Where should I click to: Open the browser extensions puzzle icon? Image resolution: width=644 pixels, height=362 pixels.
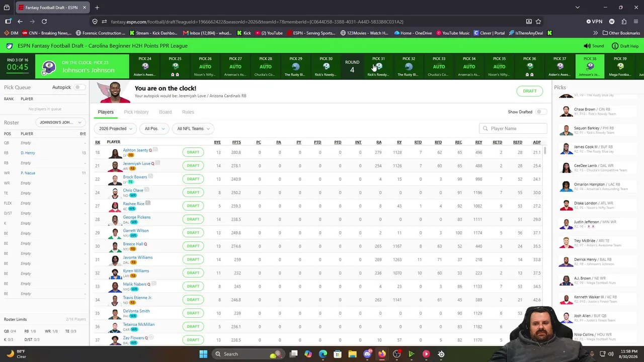(624, 22)
